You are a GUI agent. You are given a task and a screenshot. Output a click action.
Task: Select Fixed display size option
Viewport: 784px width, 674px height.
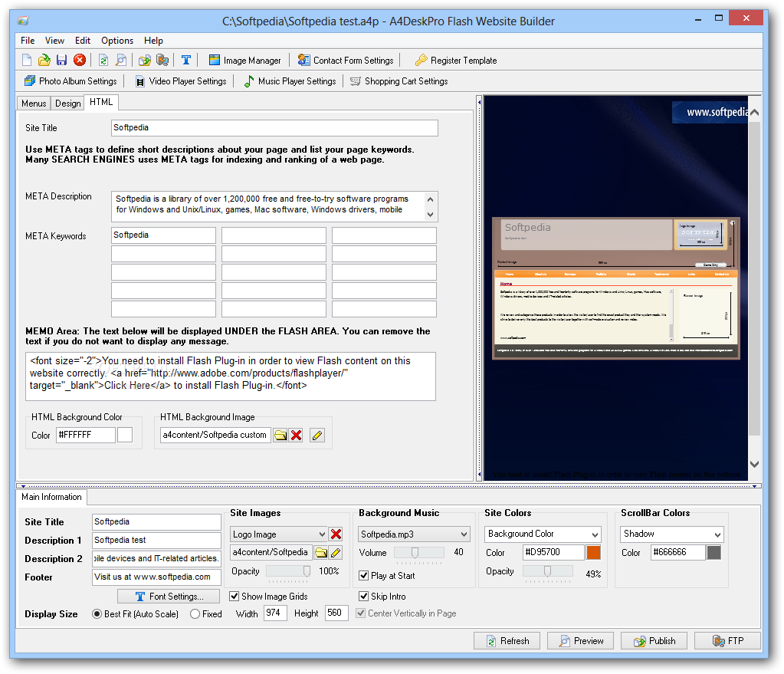click(195, 614)
